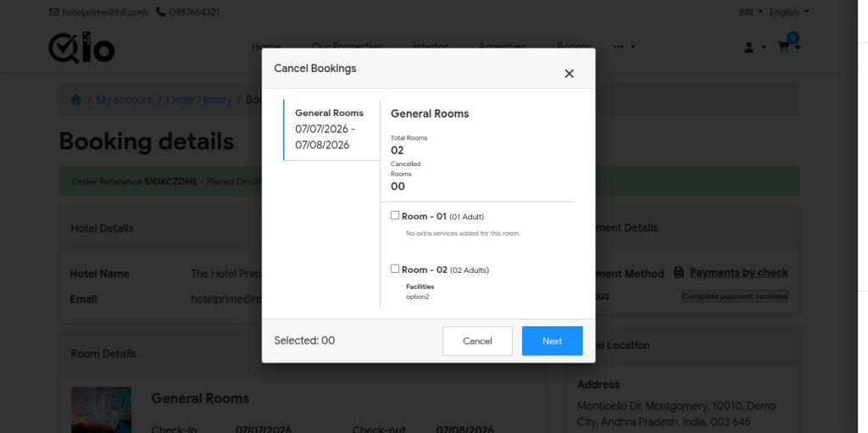Open the shopping cart icon
This screenshot has width=868, height=433.
pos(782,47)
